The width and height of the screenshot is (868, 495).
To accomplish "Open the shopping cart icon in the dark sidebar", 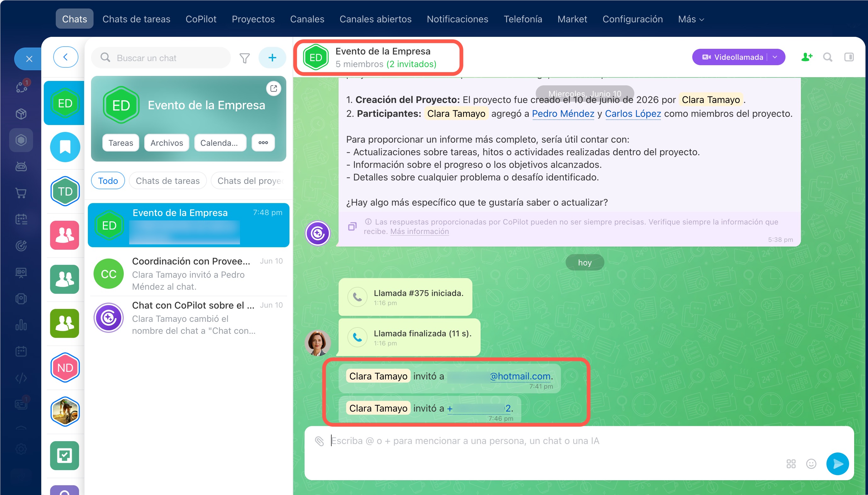I will (21, 193).
